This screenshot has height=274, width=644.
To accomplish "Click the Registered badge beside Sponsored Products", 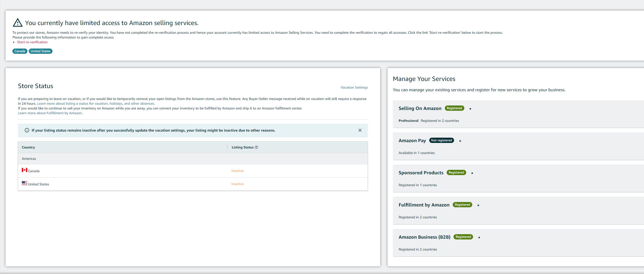I will pos(456,172).
